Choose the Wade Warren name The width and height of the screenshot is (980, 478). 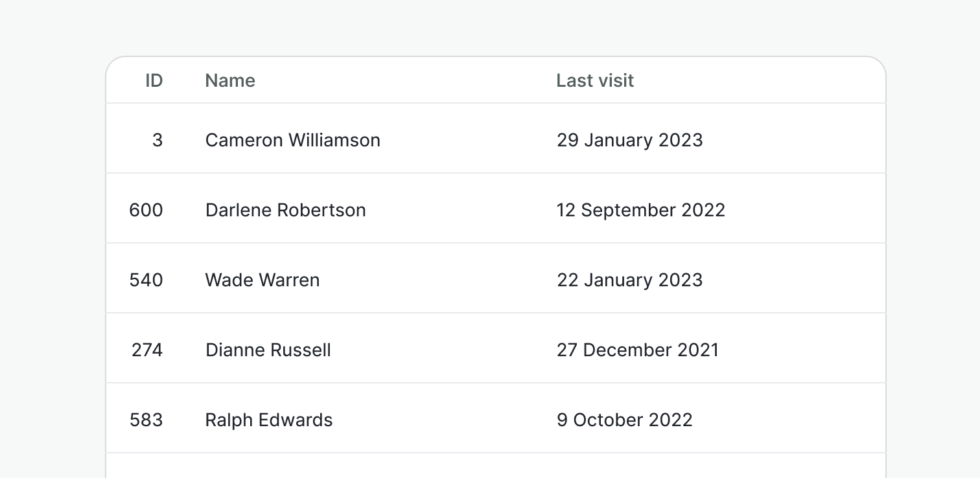pyautogui.click(x=262, y=280)
